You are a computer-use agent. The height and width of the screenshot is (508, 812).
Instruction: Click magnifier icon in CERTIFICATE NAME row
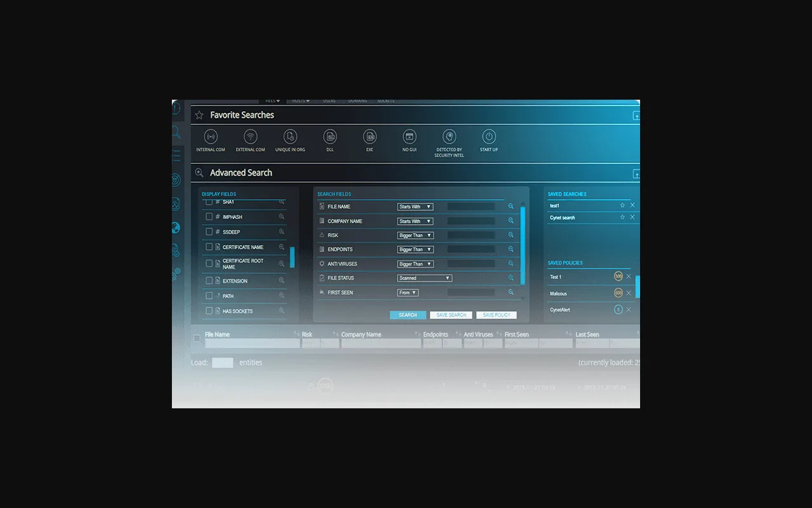coord(282,247)
